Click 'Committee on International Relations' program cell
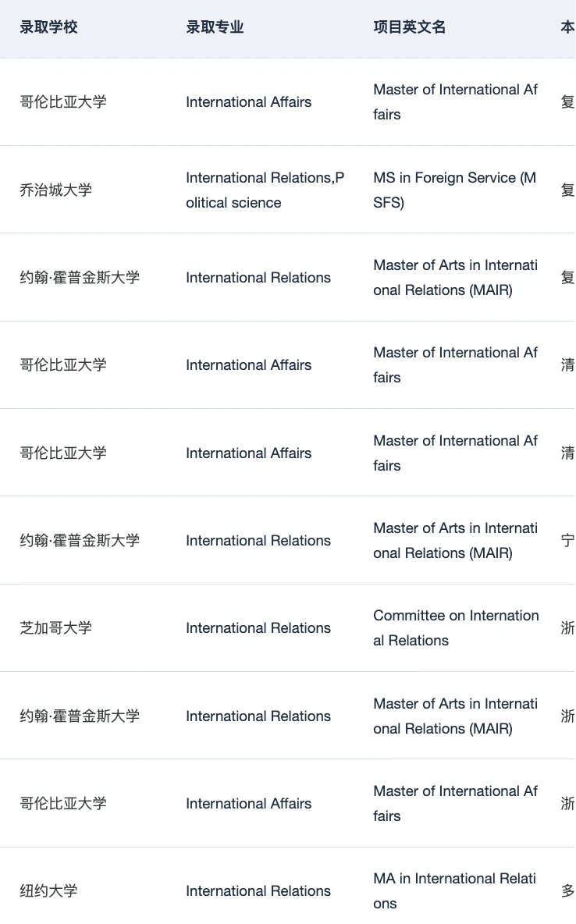This screenshot has width=576, height=924. 456,627
